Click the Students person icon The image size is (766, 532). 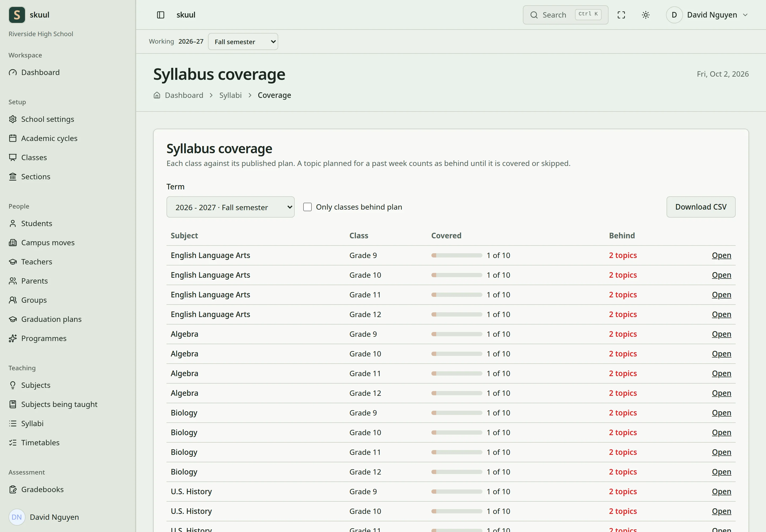(x=13, y=223)
